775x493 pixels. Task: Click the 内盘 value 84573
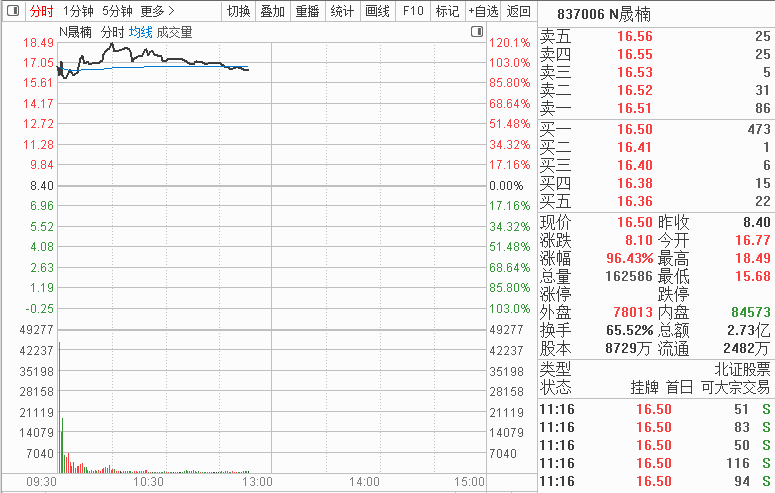tap(751, 312)
